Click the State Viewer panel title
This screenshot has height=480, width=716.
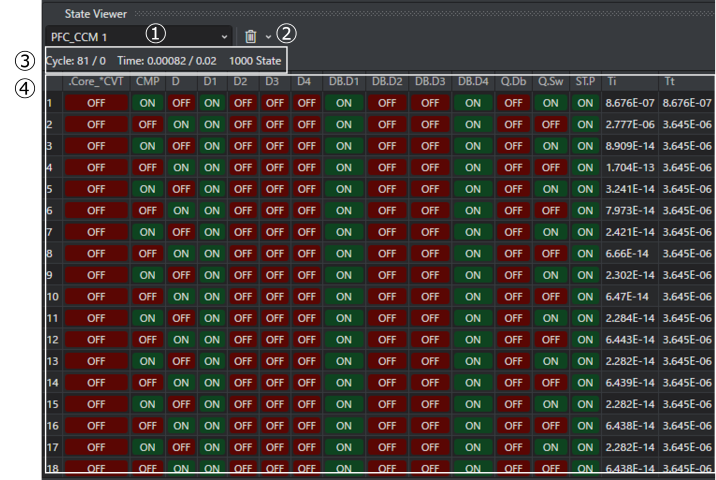(x=94, y=14)
